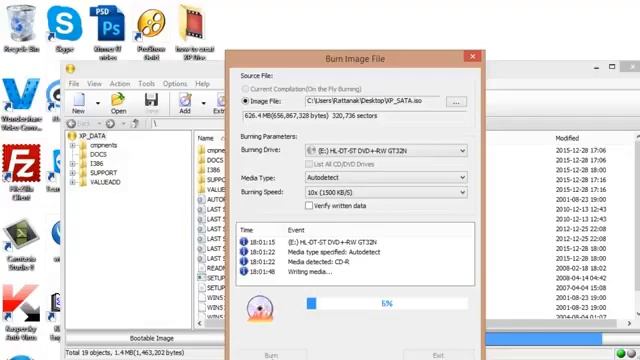Open the dropdown arrow next to New
The image size is (640, 360).
click(x=98, y=103)
